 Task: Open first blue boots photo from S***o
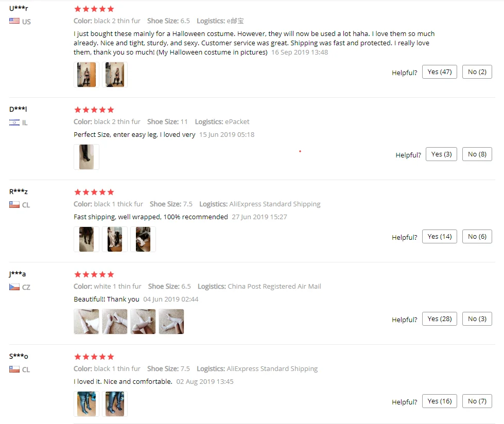pyautogui.click(x=86, y=404)
